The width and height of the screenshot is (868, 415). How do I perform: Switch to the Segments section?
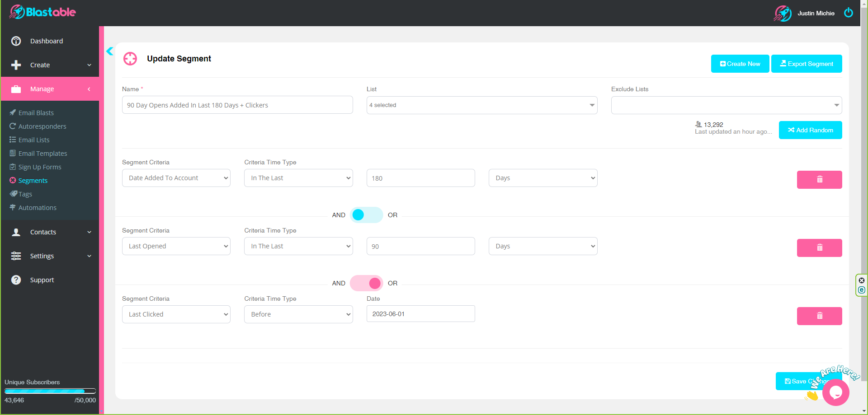33,180
